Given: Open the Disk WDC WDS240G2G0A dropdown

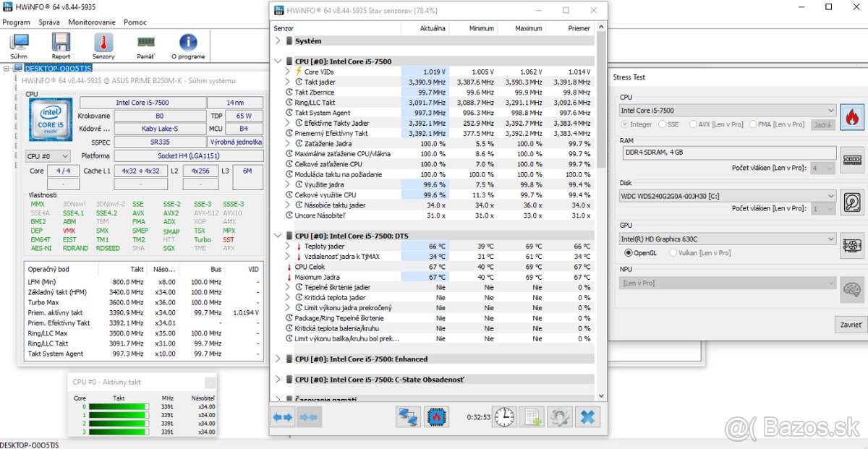Looking at the screenshot, I should coord(728,196).
